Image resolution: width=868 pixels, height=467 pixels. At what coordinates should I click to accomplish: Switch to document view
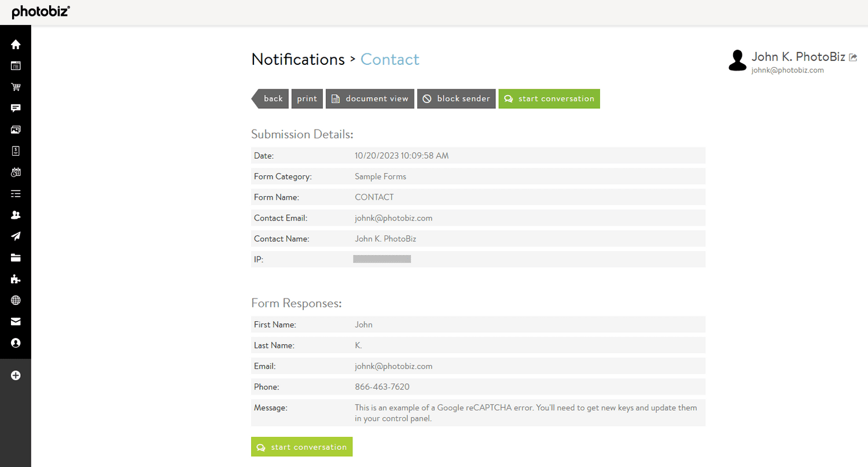[370, 98]
